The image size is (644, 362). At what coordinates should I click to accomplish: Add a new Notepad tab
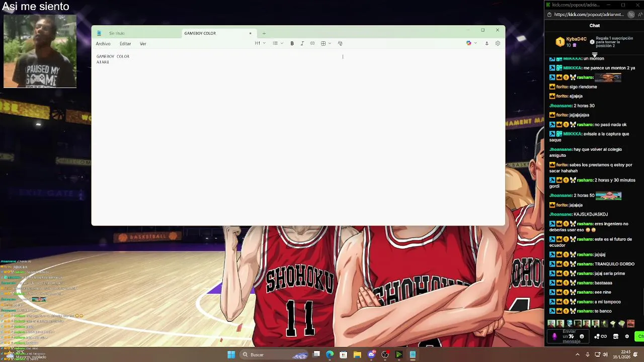click(x=264, y=33)
